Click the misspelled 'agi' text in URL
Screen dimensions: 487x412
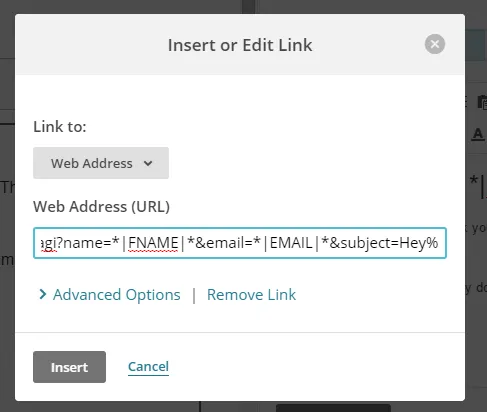49,243
